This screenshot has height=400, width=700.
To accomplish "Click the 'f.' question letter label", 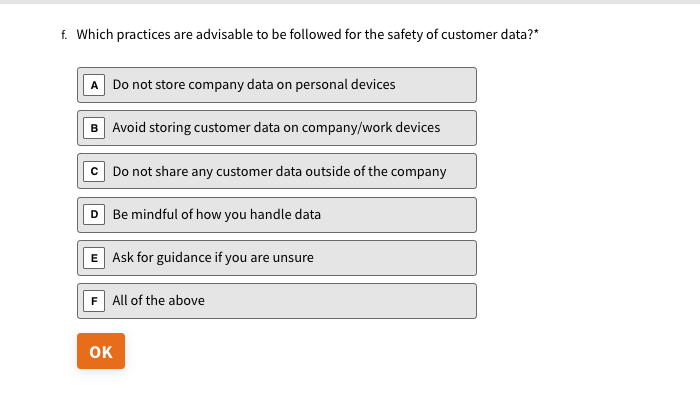I will pyautogui.click(x=64, y=35).
